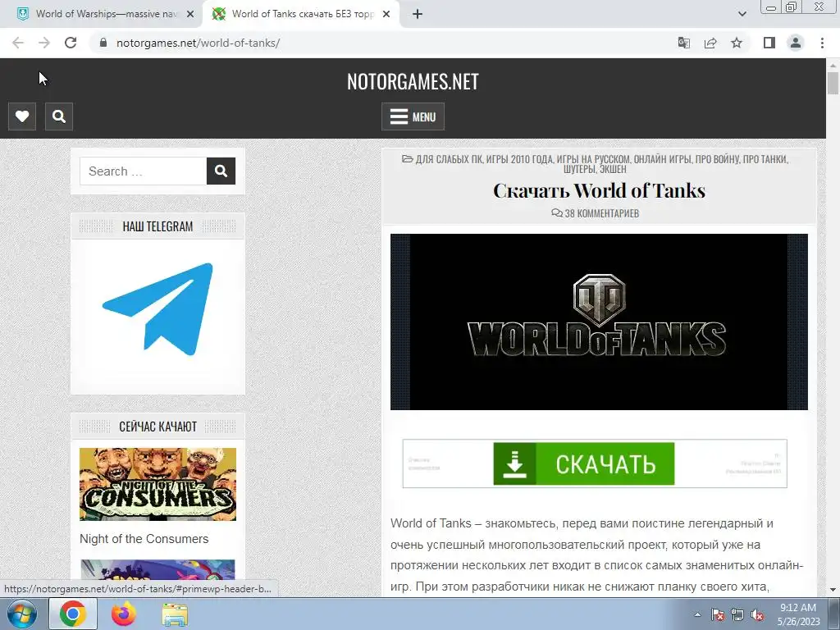Select Chrome in the taskbar
The width and height of the screenshot is (840, 630).
(73, 614)
